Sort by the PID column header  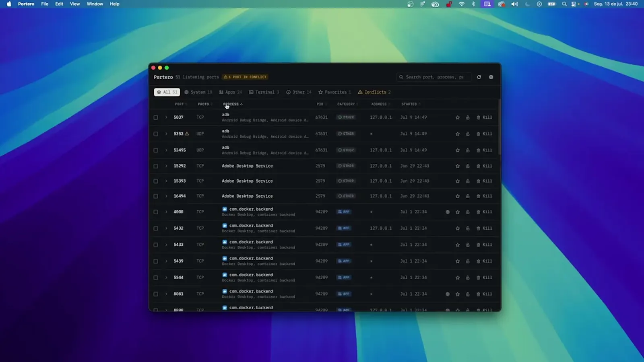click(321, 104)
